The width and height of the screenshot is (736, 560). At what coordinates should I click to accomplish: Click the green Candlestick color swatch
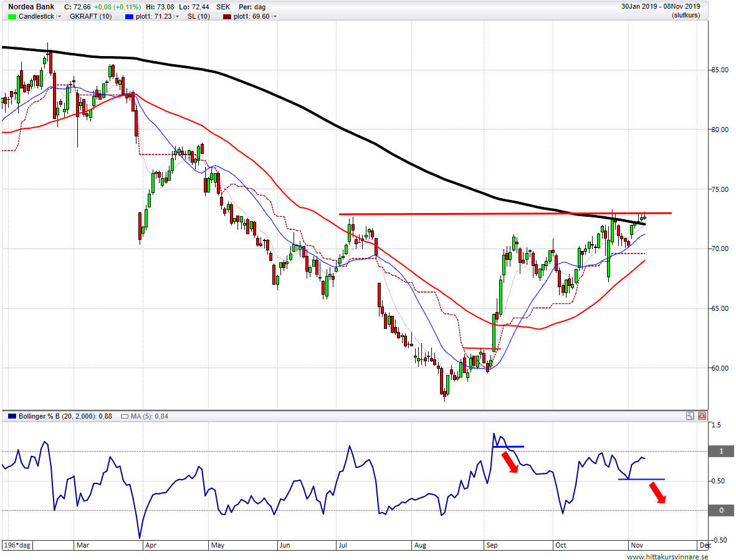(12, 16)
